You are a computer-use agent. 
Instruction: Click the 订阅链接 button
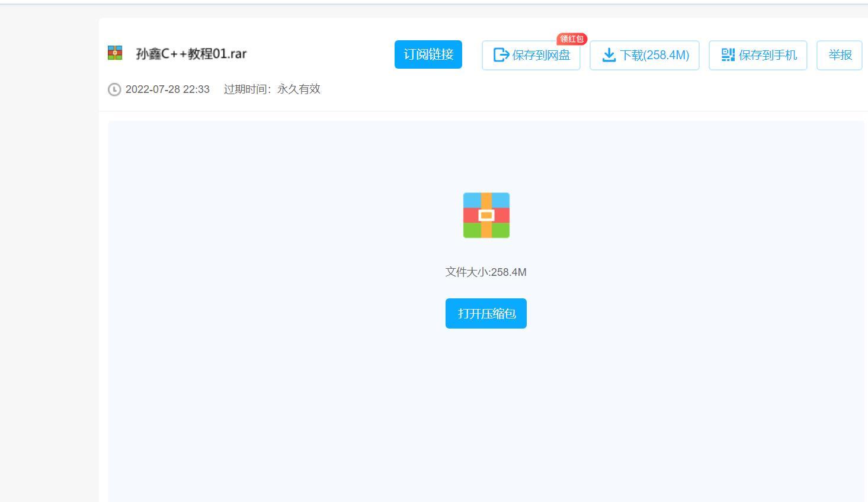coord(428,54)
